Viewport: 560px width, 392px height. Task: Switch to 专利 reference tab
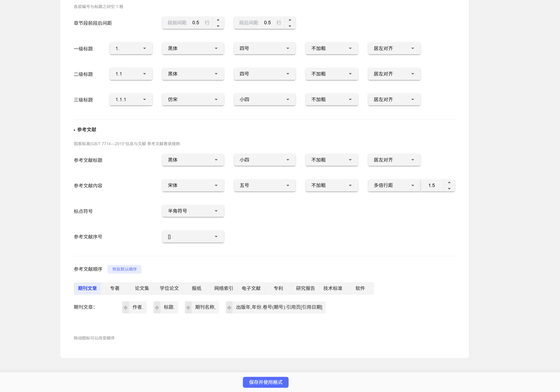tap(278, 288)
